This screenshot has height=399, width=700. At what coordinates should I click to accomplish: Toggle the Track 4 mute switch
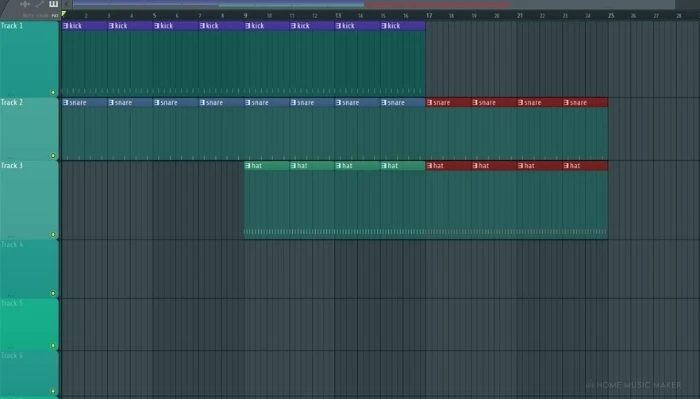(53, 293)
